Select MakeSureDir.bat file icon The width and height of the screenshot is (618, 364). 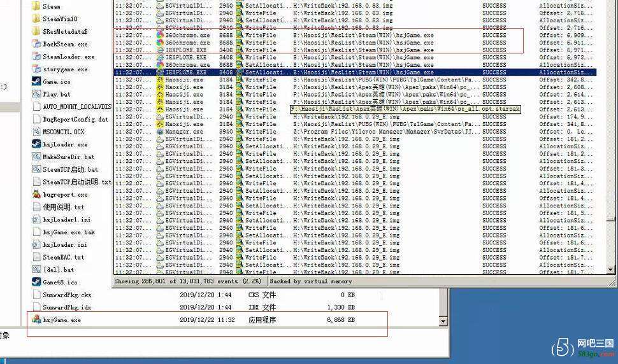[x=36, y=157]
